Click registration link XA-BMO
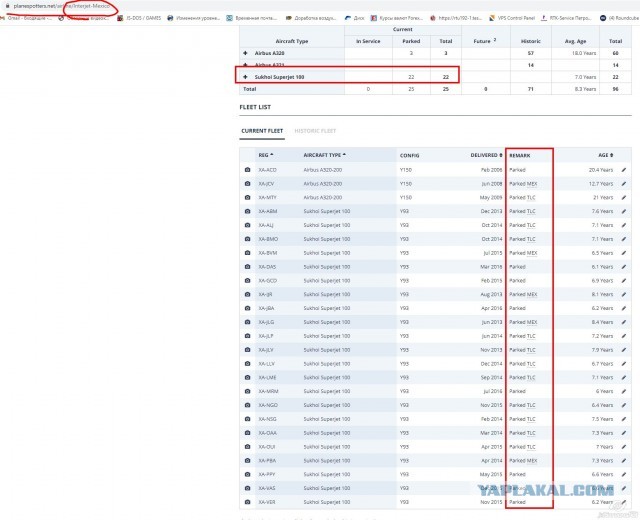 [x=268, y=239]
